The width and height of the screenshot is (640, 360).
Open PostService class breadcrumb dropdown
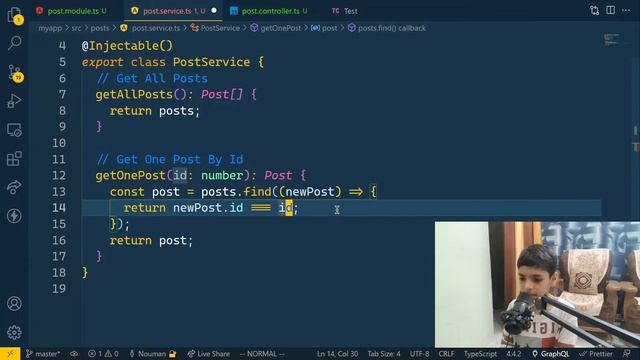point(216,28)
